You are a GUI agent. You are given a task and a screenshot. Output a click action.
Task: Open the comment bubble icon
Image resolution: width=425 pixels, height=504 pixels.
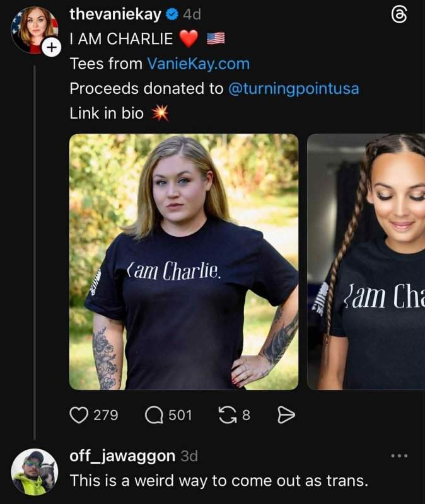tap(154, 415)
